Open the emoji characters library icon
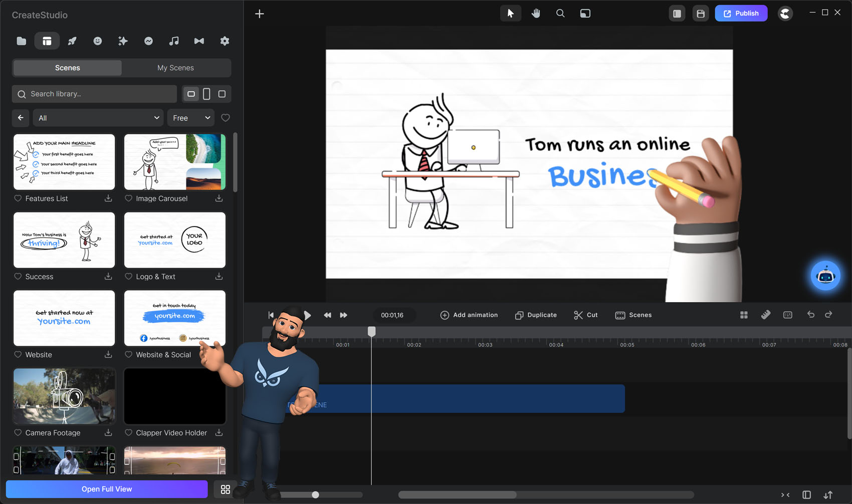 [98, 41]
